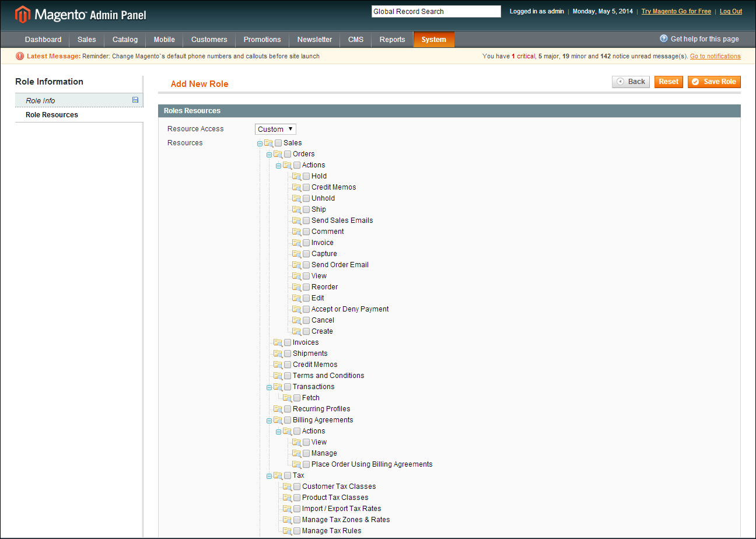Open the Resource Access dropdown
The height and width of the screenshot is (539, 756).
275,129
